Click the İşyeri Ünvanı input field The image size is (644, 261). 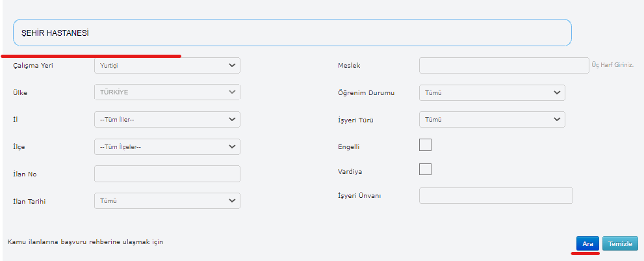(x=496, y=196)
